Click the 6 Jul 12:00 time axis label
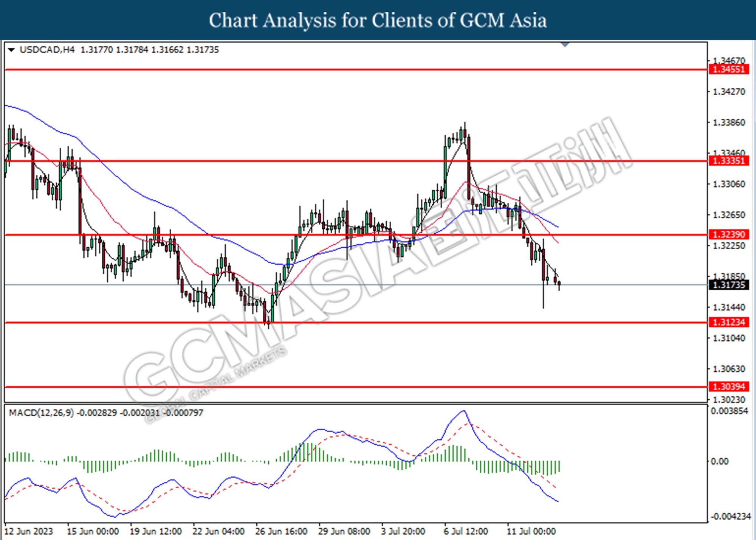This screenshot has width=756, height=540. pyautogui.click(x=466, y=531)
